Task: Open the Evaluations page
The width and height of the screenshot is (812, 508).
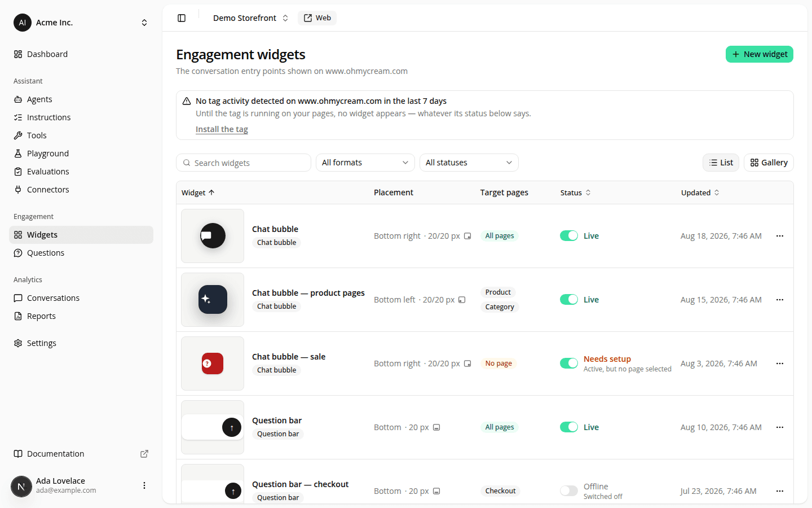Action: click(81, 172)
